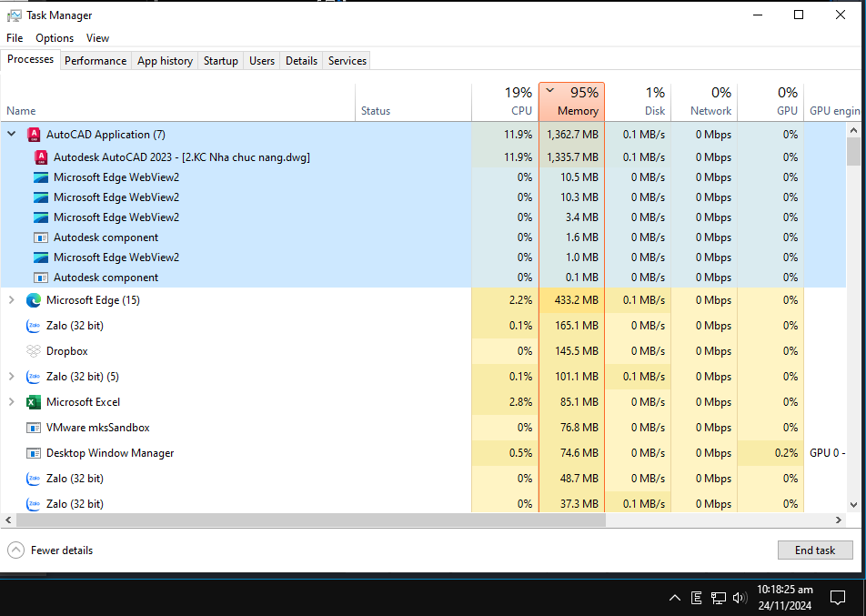Sort by the Status column header
Image resolution: width=866 pixels, height=616 pixels.
[414, 102]
